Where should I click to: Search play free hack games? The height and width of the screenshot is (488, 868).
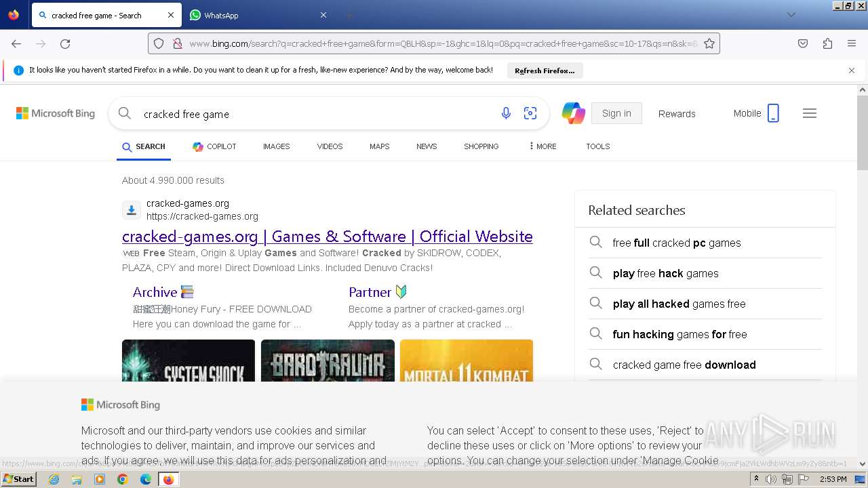(705, 273)
